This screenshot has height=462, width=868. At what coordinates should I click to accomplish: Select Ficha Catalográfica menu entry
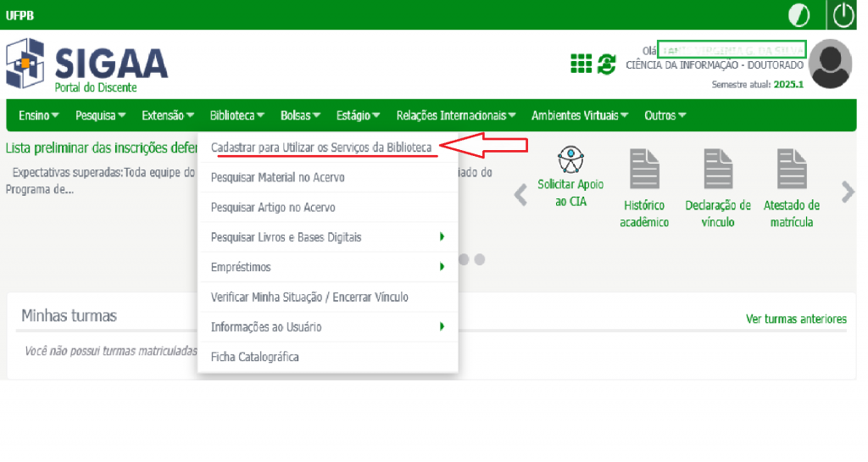[x=254, y=357]
